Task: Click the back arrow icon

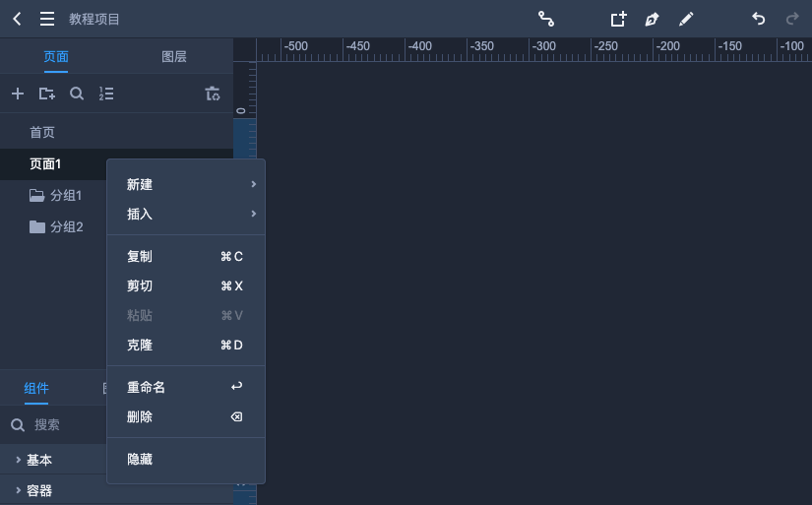Action: point(17,19)
